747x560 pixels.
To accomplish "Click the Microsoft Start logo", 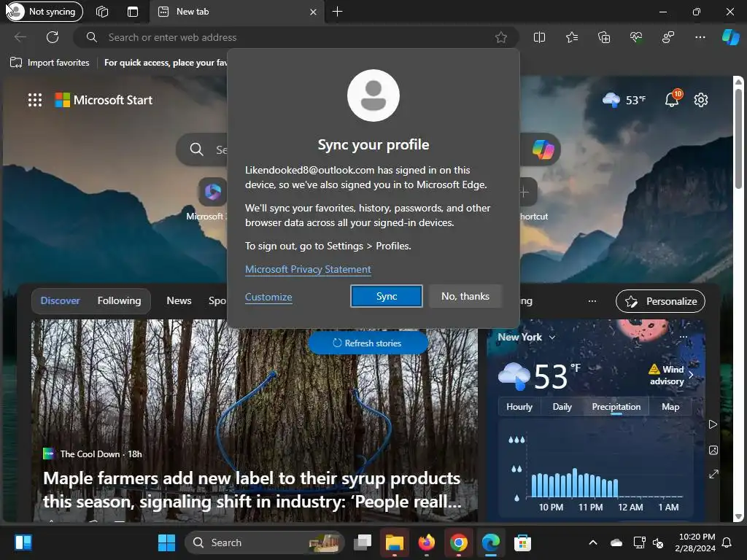I will coord(104,100).
